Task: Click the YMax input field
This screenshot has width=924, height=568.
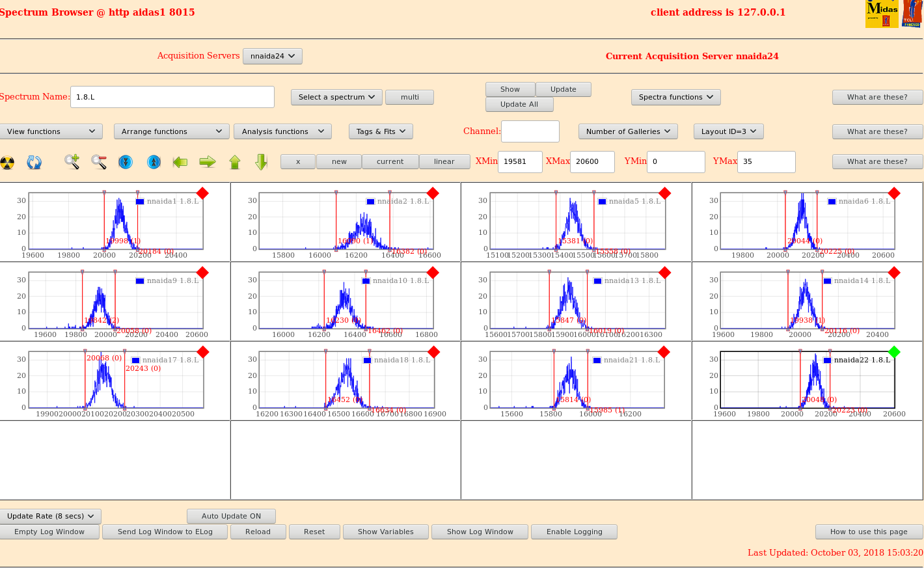Action: (x=767, y=162)
